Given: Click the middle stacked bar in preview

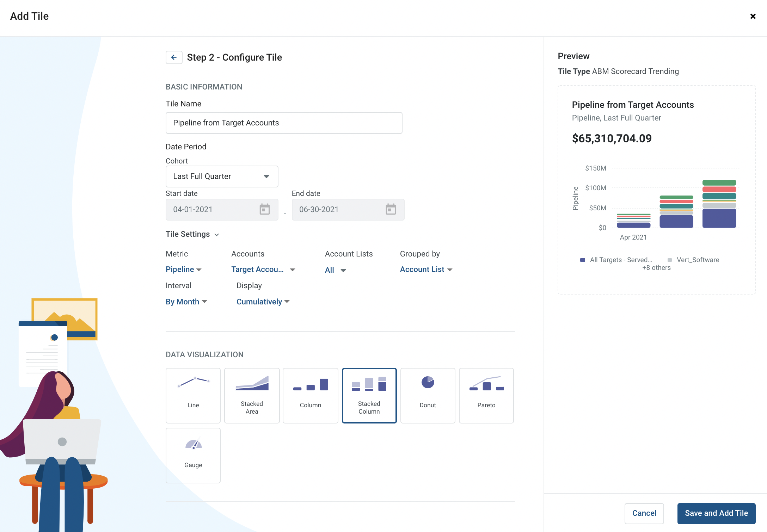Looking at the screenshot, I should click(676, 212).
